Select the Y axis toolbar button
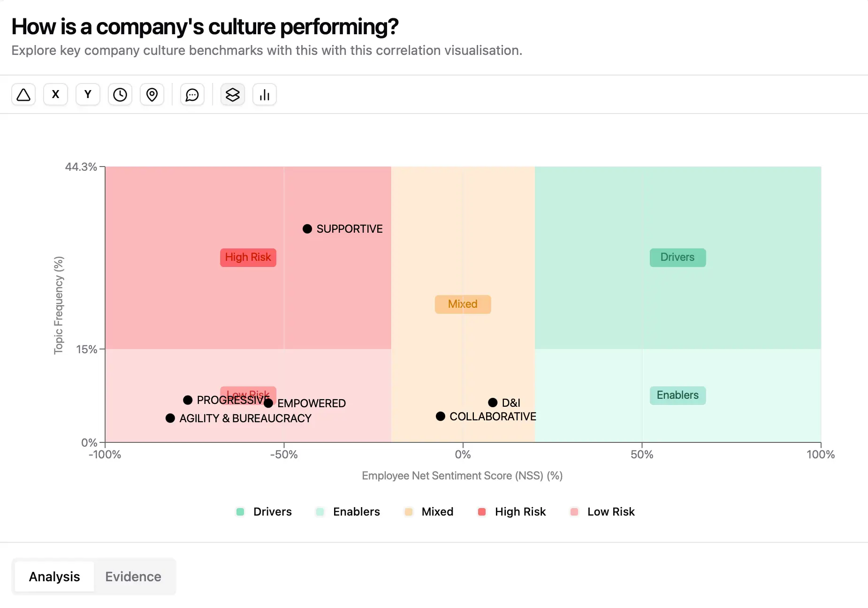868x608 pixels. tap(88, 95)
